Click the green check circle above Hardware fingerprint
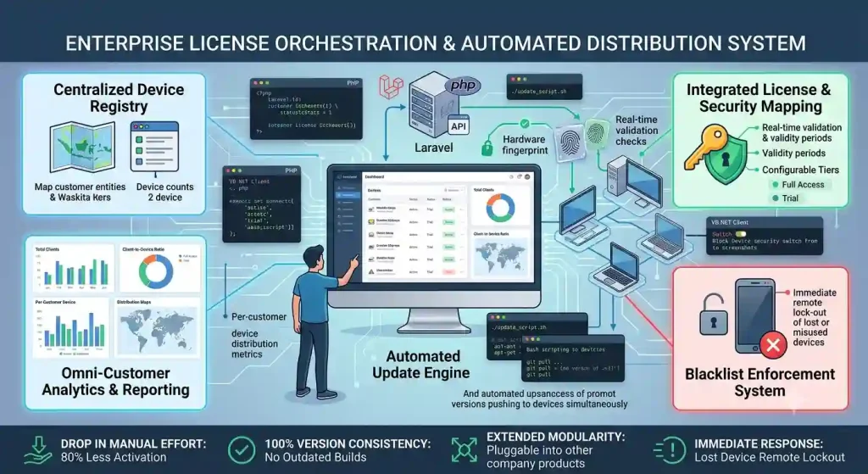The width and height of the screenshot is (868, 474). tap(525, 124)
